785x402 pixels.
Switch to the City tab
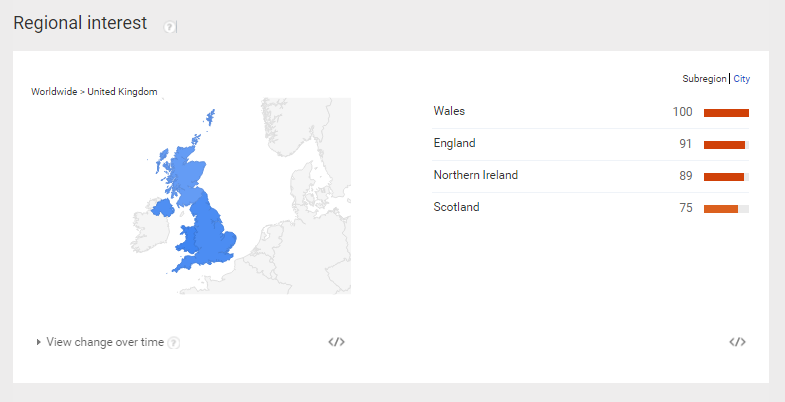tap(741, 79)
